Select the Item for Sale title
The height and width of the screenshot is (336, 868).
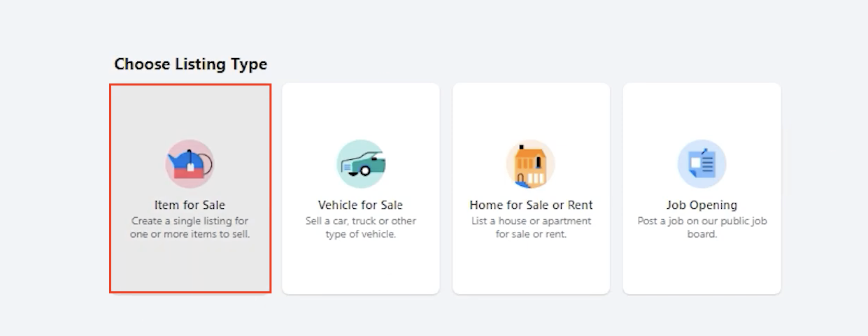190,205
